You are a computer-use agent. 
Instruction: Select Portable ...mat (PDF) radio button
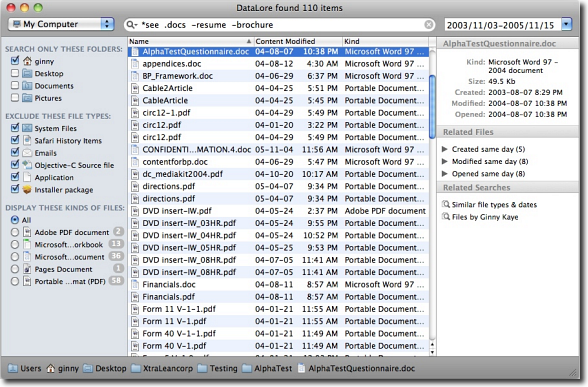(15, 281)
